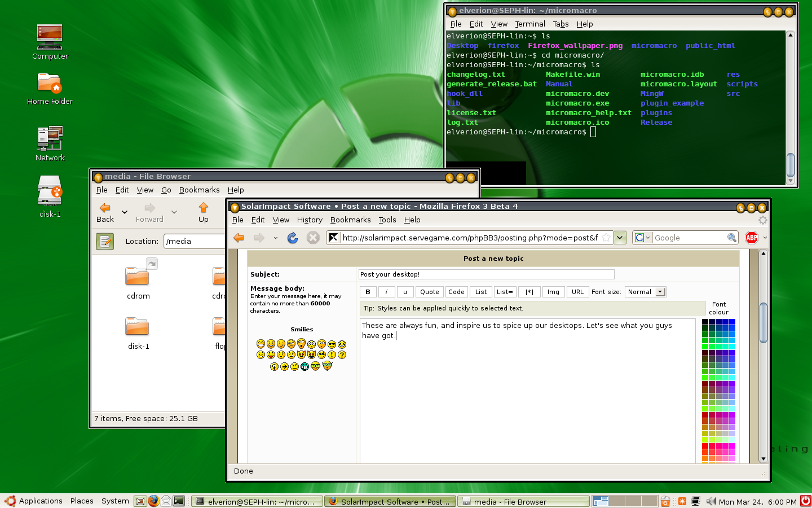812x508 pixels.
Task: Open the Terminal menu in terminal window
Action: coord(529,24)
